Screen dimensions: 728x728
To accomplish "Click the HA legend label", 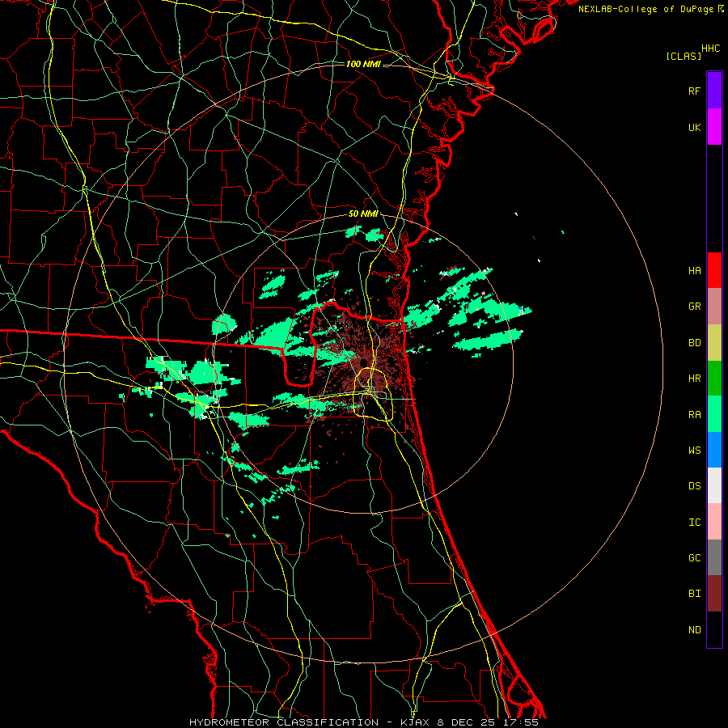I will 694,271.
